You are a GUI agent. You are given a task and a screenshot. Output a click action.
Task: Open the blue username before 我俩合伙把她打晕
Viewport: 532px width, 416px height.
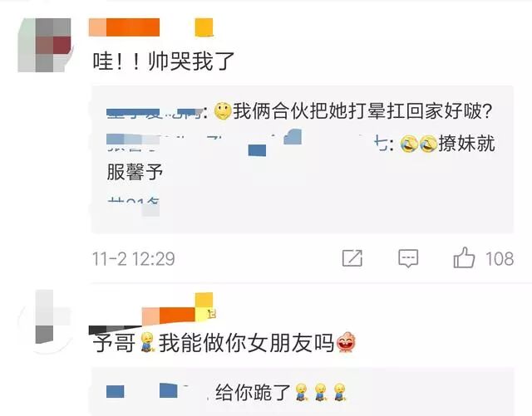(155, 113)
